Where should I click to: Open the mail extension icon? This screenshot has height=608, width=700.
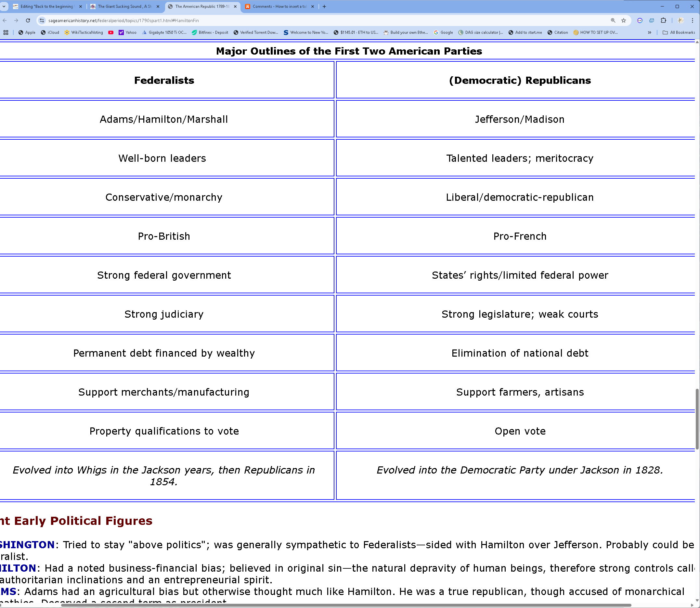(652, 20)
